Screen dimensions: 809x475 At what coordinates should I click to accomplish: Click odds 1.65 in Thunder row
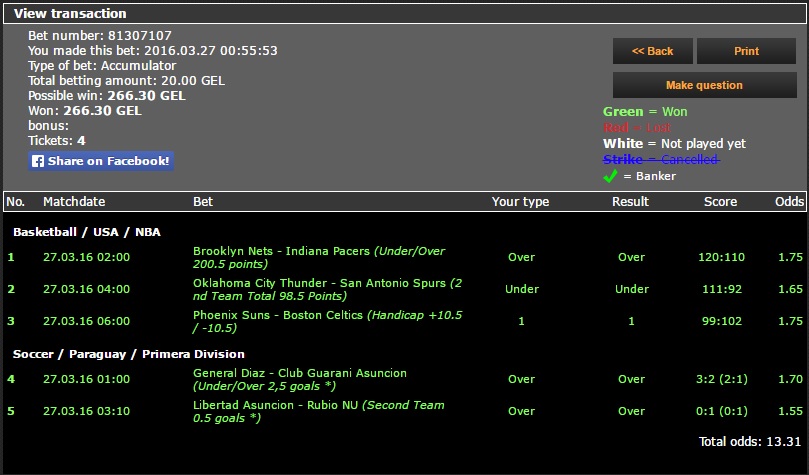pyautogui.click(x=790, y=289)
